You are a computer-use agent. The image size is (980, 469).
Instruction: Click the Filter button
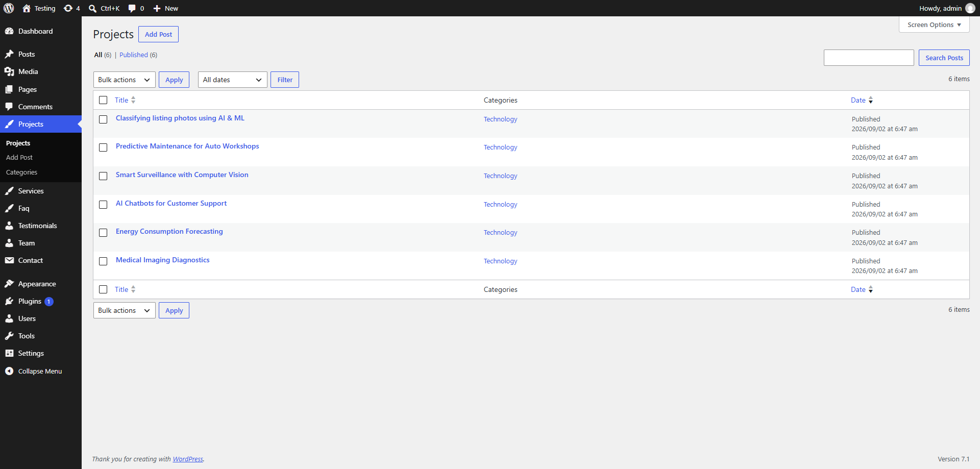pyautogui.click(x=285, y=80)
